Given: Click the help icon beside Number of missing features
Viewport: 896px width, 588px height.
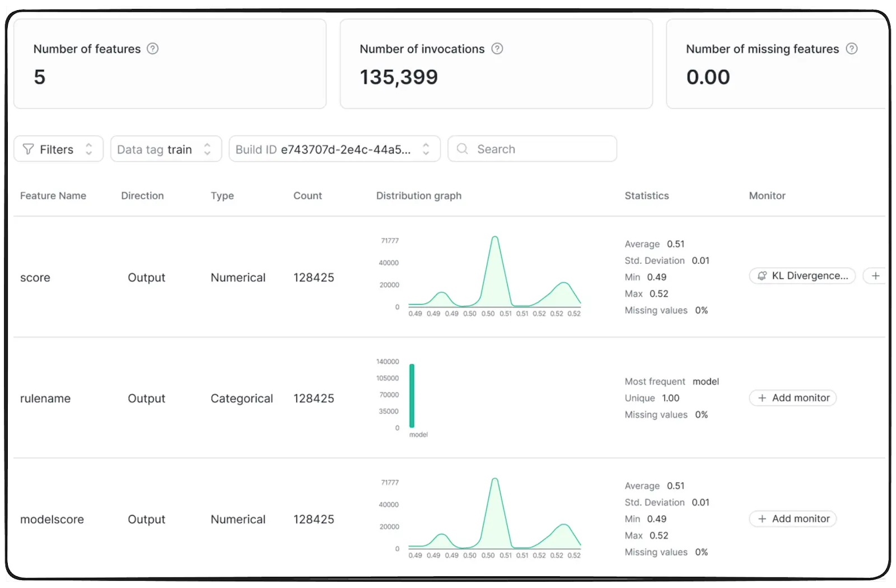Looking at the screenshot, I should (852, 49).
